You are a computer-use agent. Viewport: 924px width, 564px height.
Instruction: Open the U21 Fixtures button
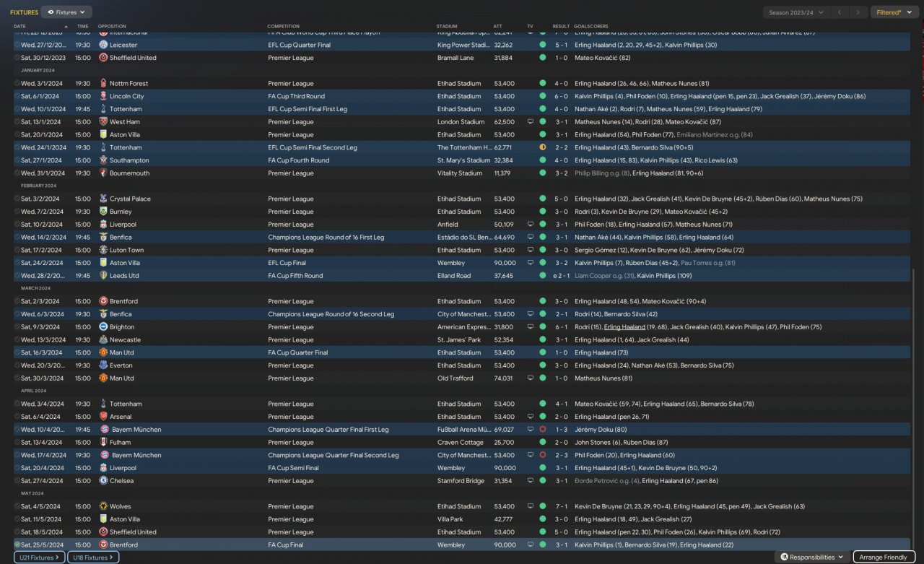[x=40, y=558]
